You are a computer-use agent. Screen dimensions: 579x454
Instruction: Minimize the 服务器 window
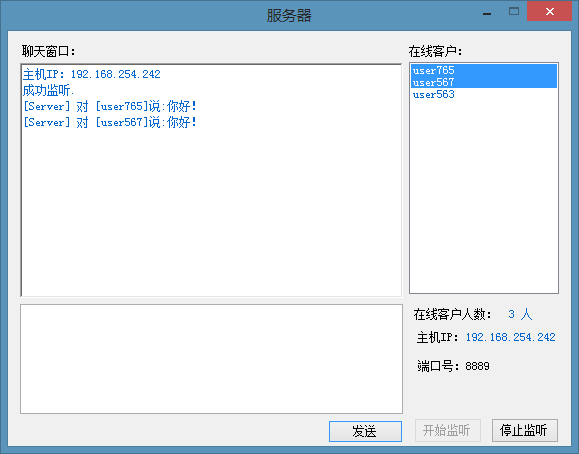point(487,13)
